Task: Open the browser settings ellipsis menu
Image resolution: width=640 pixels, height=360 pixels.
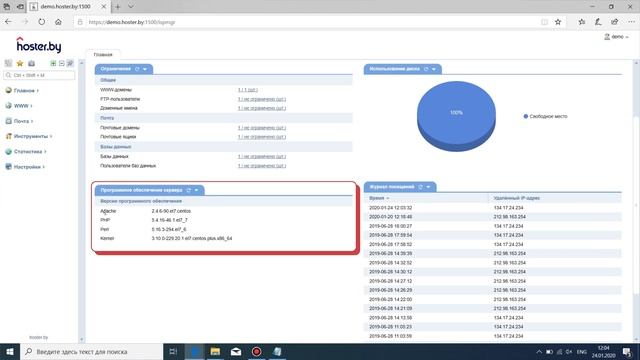Action: [631, 22]
